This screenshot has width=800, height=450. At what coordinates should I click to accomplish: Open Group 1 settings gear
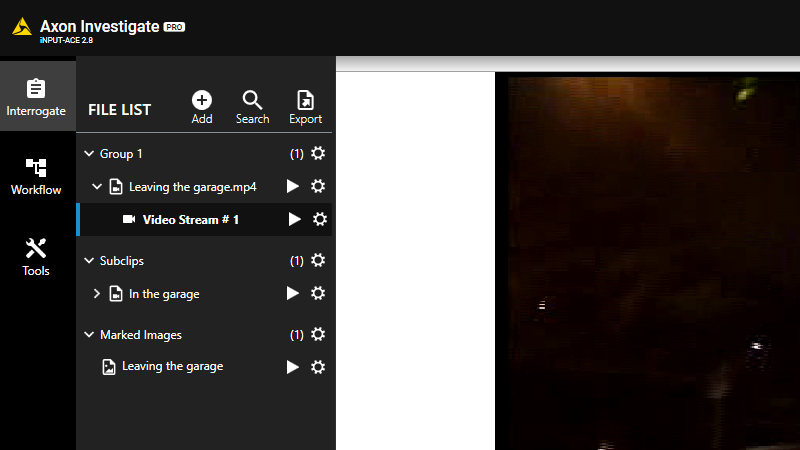pos(318,153)
